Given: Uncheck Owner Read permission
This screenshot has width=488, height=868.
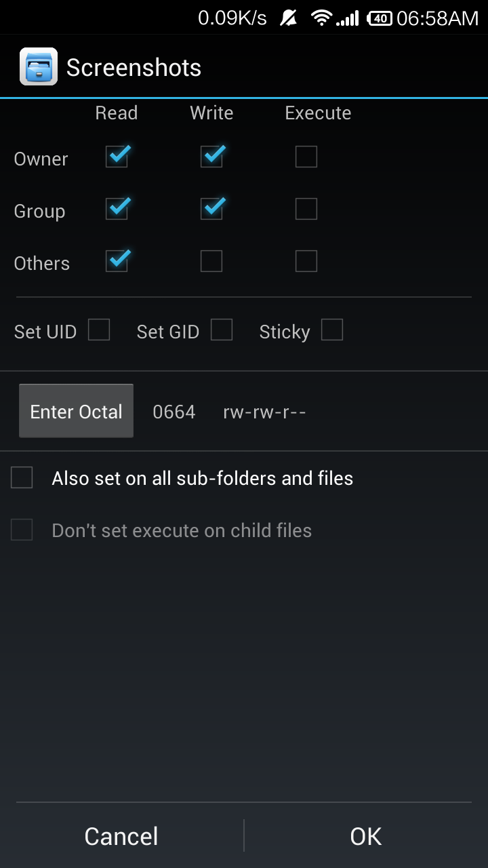Looking at the screenshot, I should 117,157.
